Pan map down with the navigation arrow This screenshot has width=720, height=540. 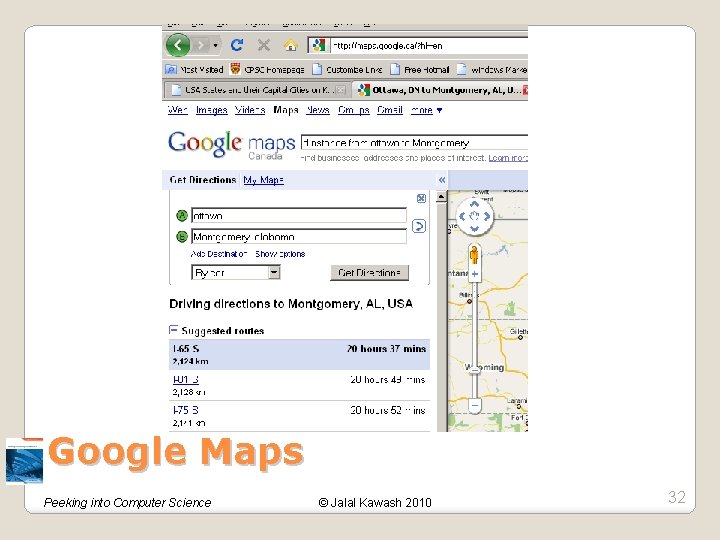tap(474, 228)
